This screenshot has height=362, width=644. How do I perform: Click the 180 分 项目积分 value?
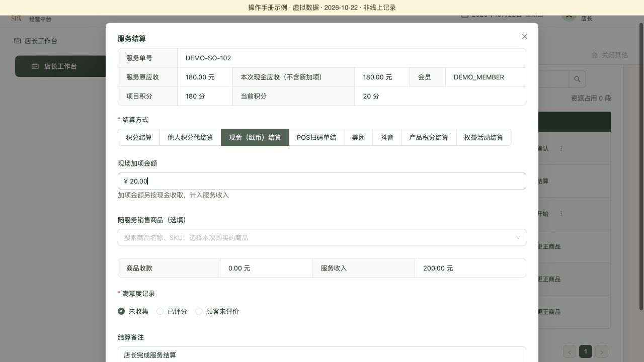point(195,96)
